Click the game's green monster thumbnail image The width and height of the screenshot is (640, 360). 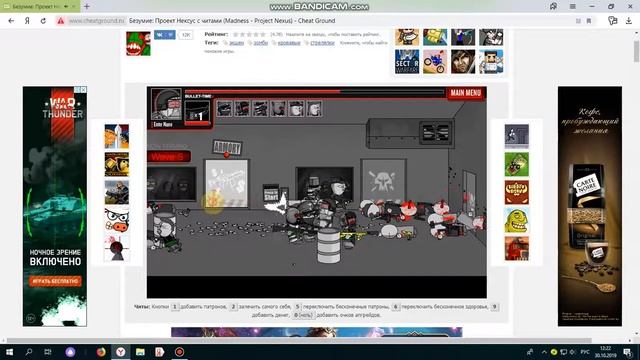pos(138,43)
